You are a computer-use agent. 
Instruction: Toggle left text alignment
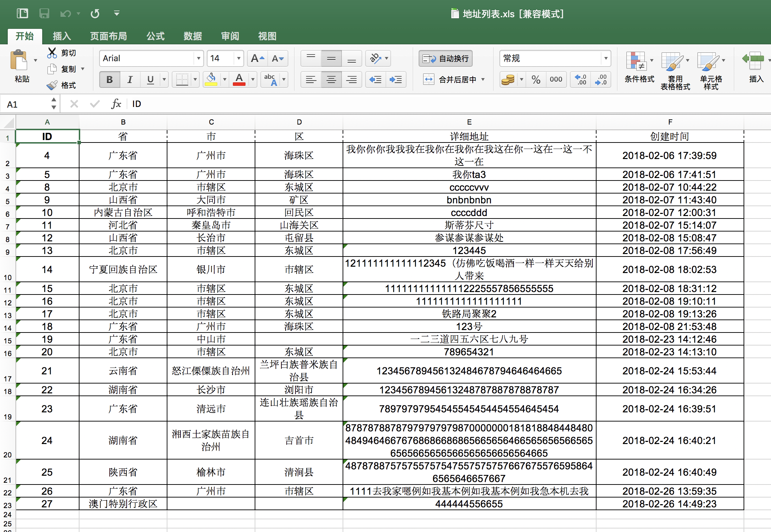(311, 80)
